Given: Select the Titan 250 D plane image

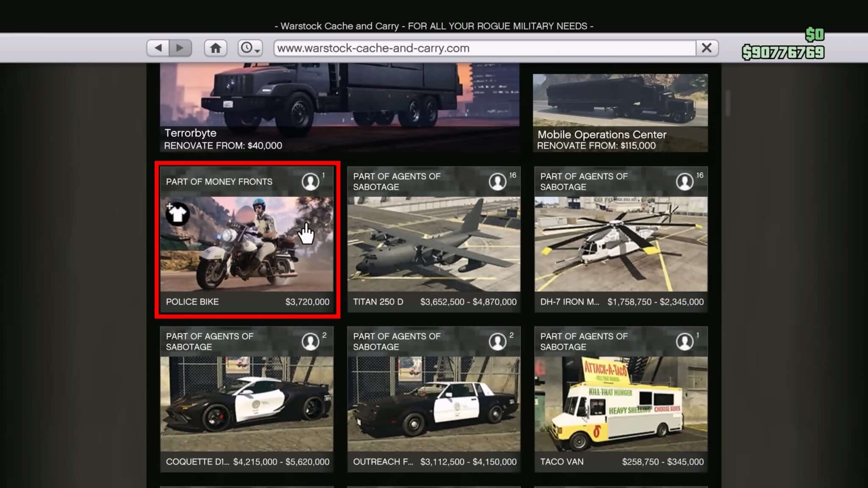Looking at the screenshot, I should (x=434, y=244).
